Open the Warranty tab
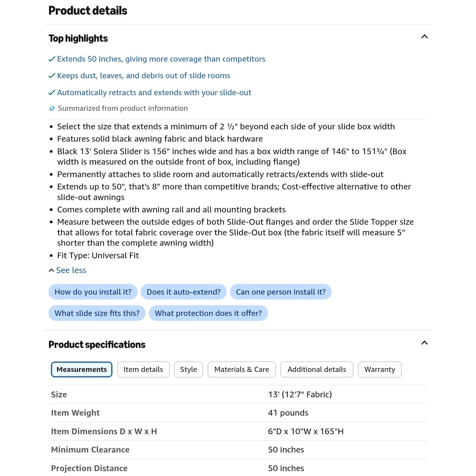The width and height of the screenshot is (476, 476). click(x=380, y=369)
